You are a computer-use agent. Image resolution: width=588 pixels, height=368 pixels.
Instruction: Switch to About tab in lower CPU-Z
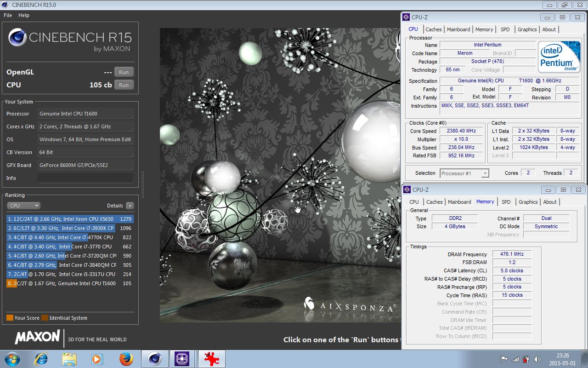click(550, 202)
